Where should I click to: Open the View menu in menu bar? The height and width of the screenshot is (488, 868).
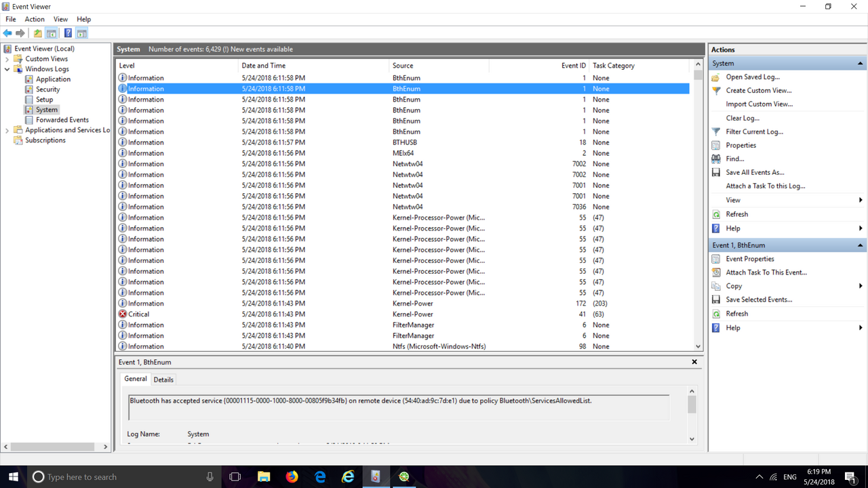coord(60,19)
